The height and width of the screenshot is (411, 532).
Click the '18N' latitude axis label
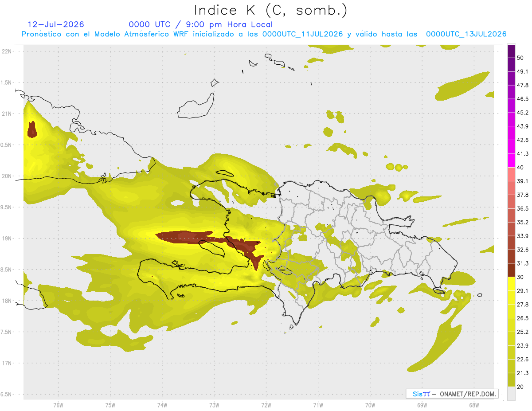pos(7,301)
